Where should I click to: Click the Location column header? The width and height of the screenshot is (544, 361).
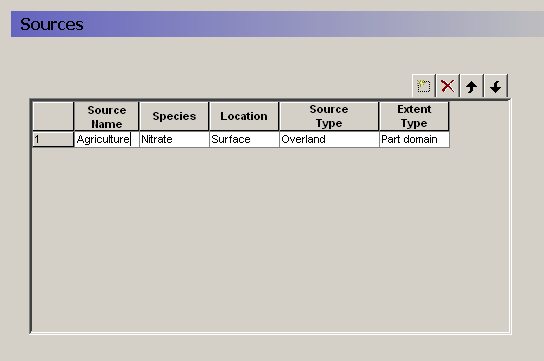[x=244, y=117]
